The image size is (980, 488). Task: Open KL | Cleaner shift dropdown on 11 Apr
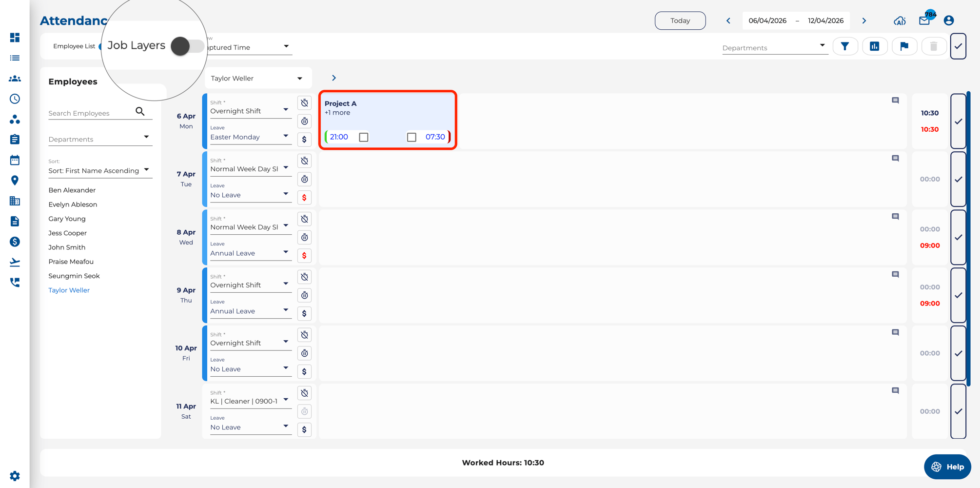250,401
